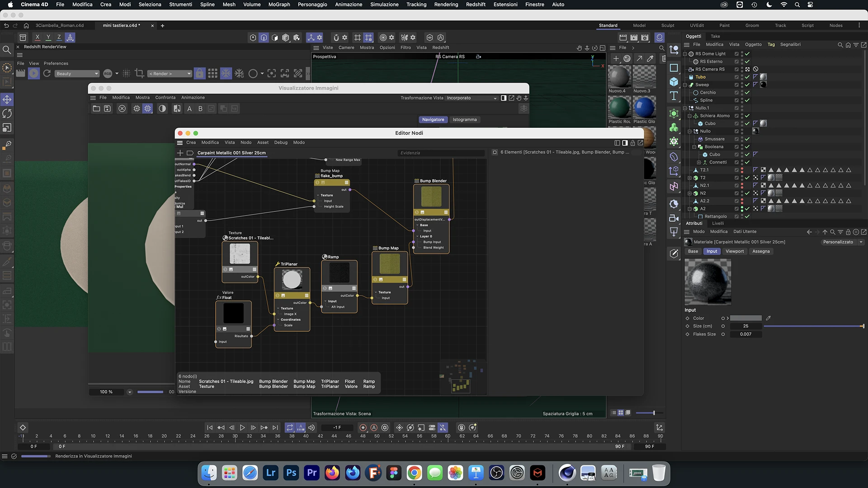This screenshot has width=868, height=488.
Task: Open the MoGraph menu
Action: pyautogui.click(x=279, y=5)
